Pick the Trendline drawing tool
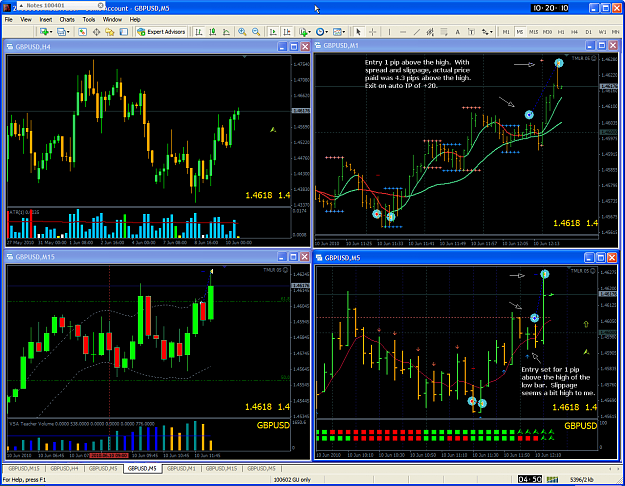 pos(417,32)
